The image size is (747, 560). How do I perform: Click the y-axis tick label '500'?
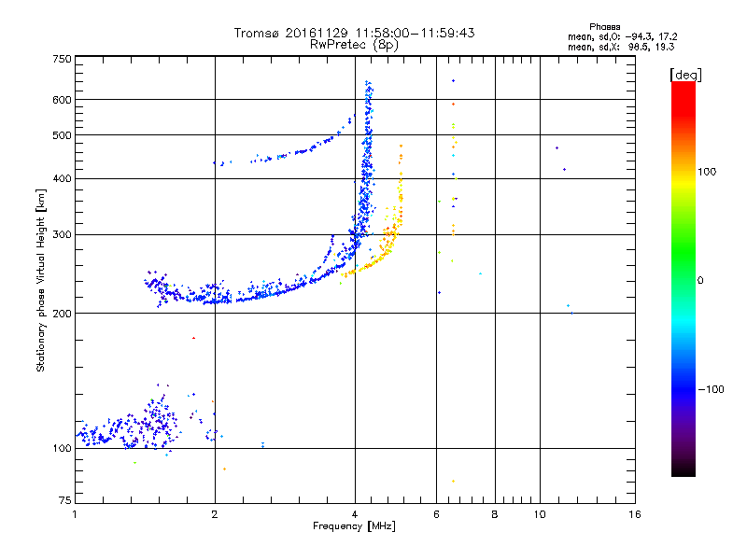(62, 135)
